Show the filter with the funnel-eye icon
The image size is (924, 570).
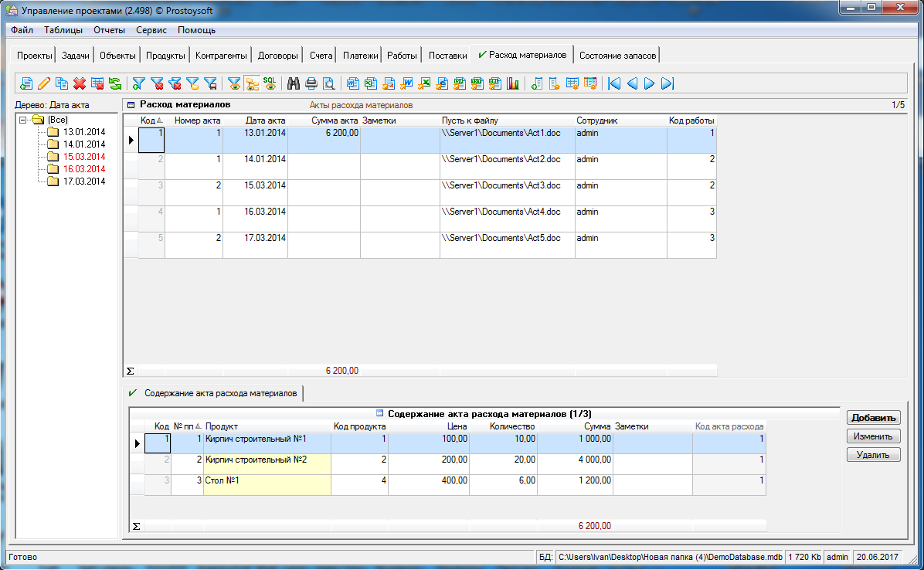pyautogui.click(x=235, y=83)
